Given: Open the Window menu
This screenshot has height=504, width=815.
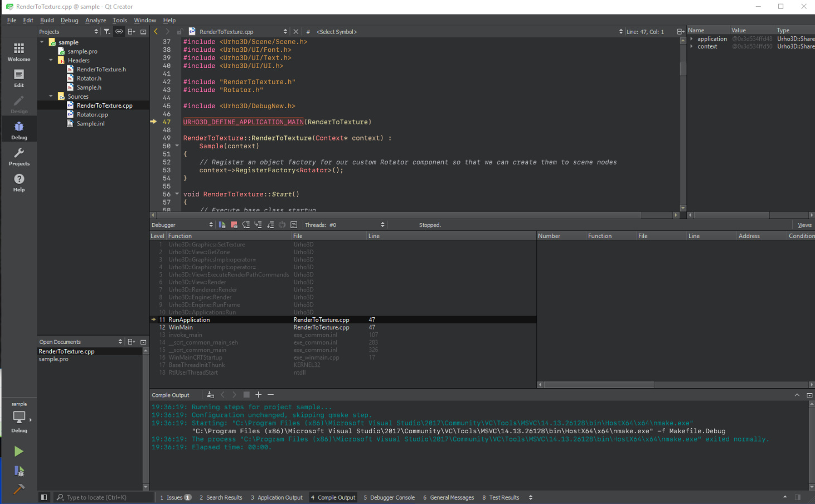Looking at the screenshot, I should (145, 20).
